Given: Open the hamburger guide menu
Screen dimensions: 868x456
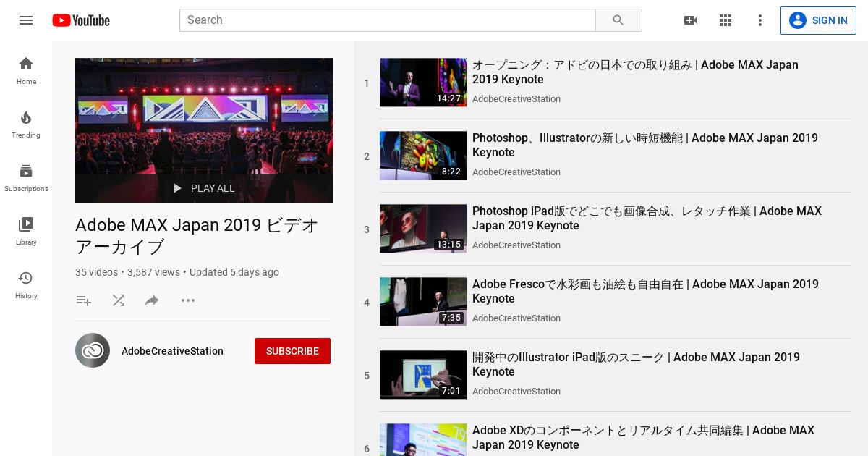Looking at the screenshot, I should (26, 20).
